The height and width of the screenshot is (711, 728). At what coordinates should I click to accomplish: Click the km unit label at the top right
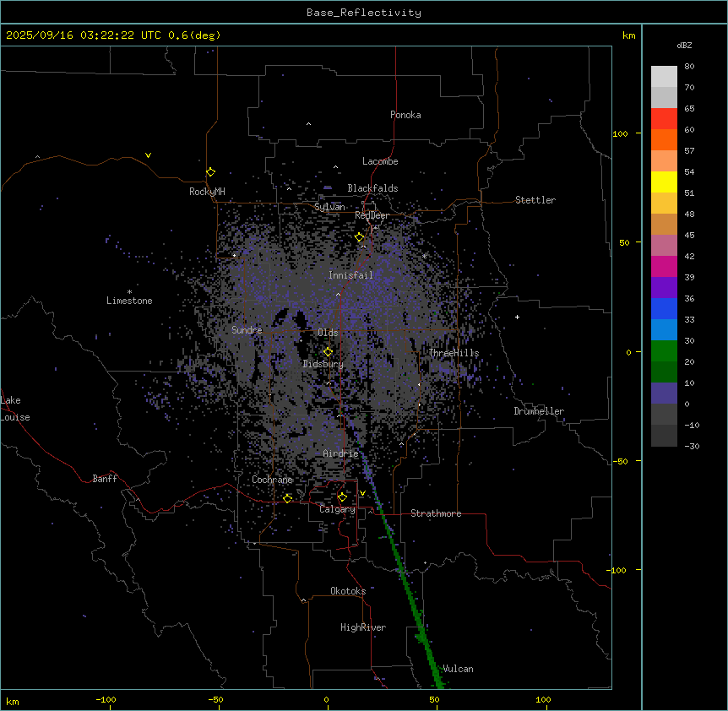coord(629,35)
